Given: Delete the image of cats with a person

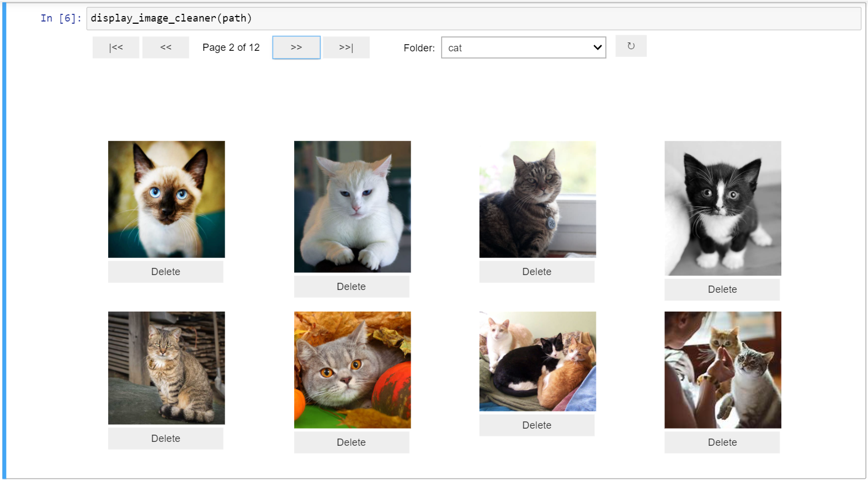Looking at the screenshot, I should 722,442.
